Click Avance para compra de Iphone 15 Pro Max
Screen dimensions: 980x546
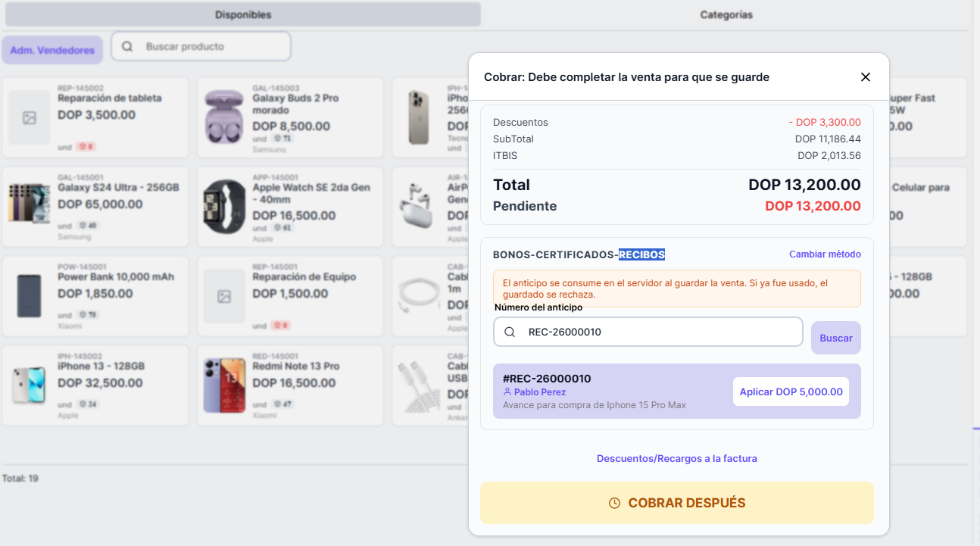595,405
